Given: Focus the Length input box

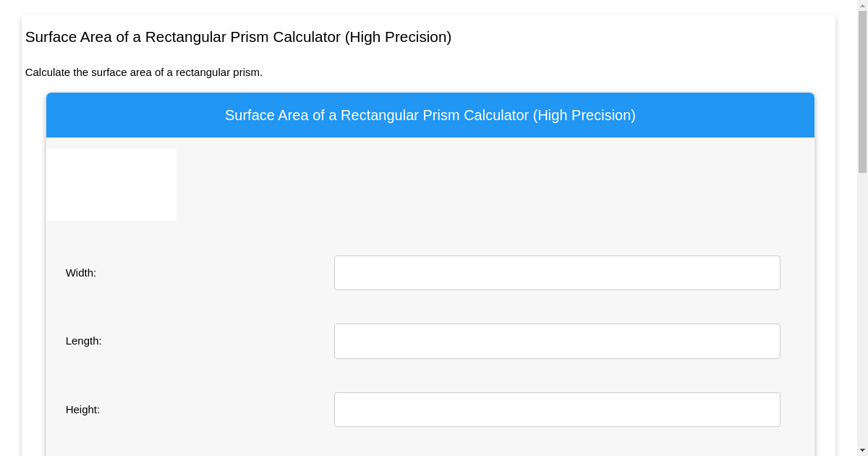Looking at the screenshot, I should pos(557,341).
